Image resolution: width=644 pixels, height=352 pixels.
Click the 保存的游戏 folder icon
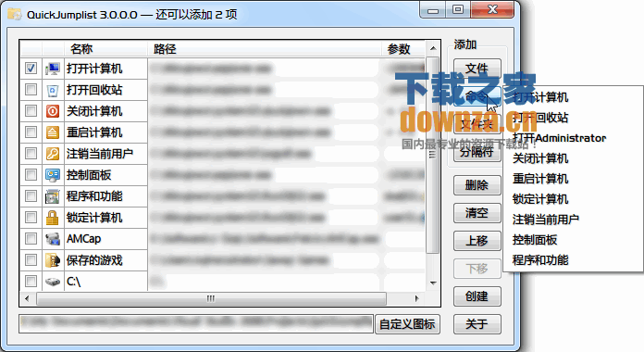[53, 260]
